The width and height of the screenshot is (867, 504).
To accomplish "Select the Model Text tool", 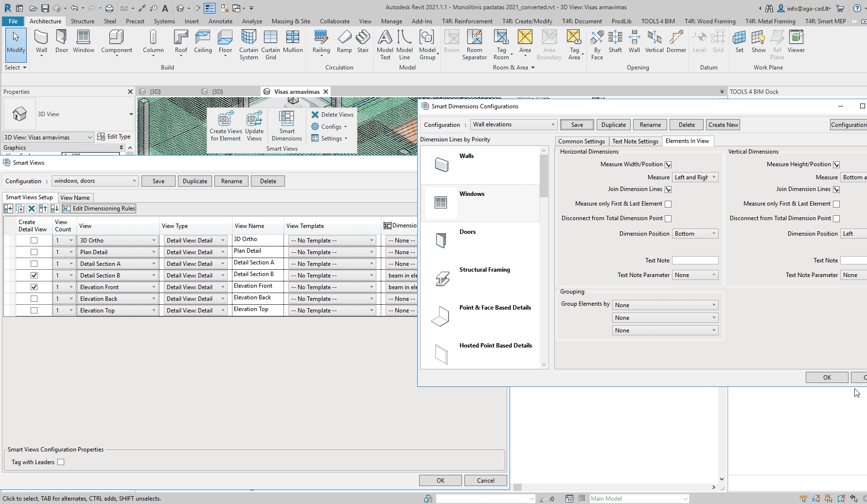I will (385, 45).
